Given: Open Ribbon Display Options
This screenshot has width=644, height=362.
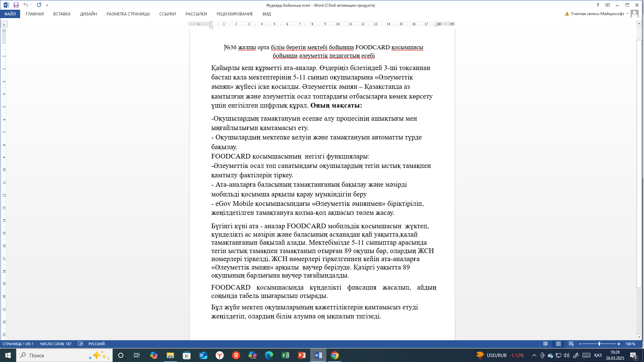Looking at the screenshot, I should (607, 5).
